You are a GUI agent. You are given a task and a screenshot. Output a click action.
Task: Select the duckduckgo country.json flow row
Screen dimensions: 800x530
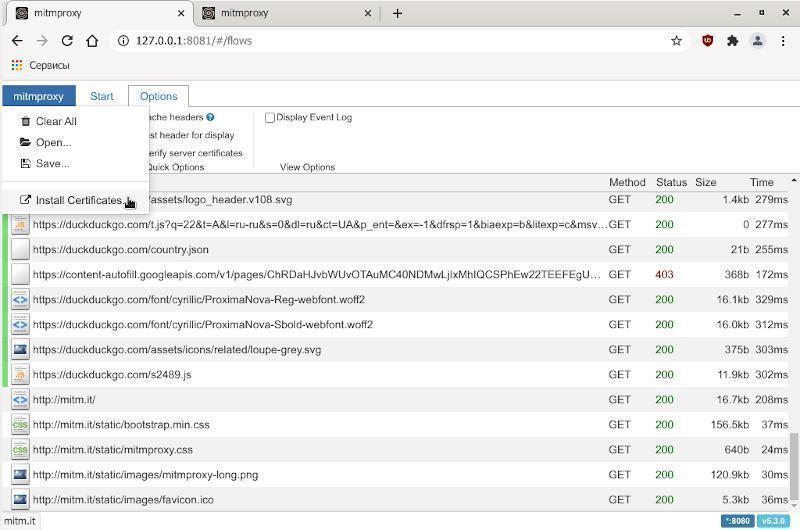(x=396, y=249)
